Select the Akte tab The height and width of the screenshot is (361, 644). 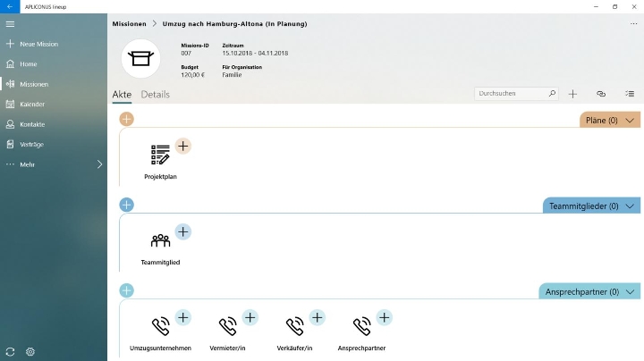(122, 95)
